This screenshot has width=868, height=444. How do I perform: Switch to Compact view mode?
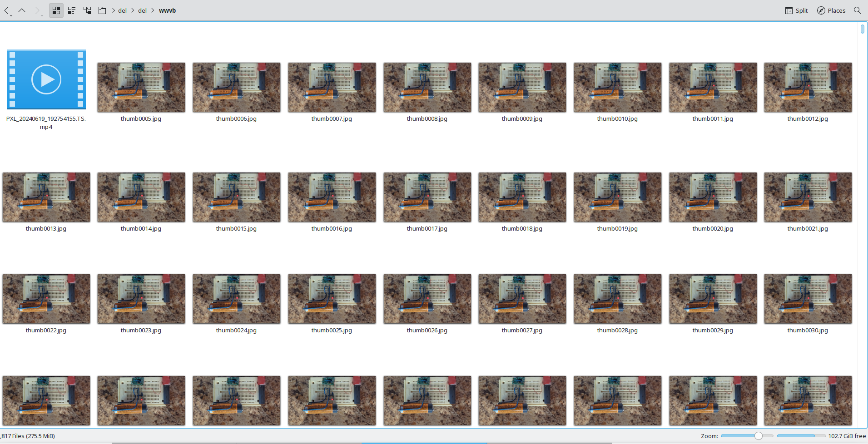click(x=72, y=10)
